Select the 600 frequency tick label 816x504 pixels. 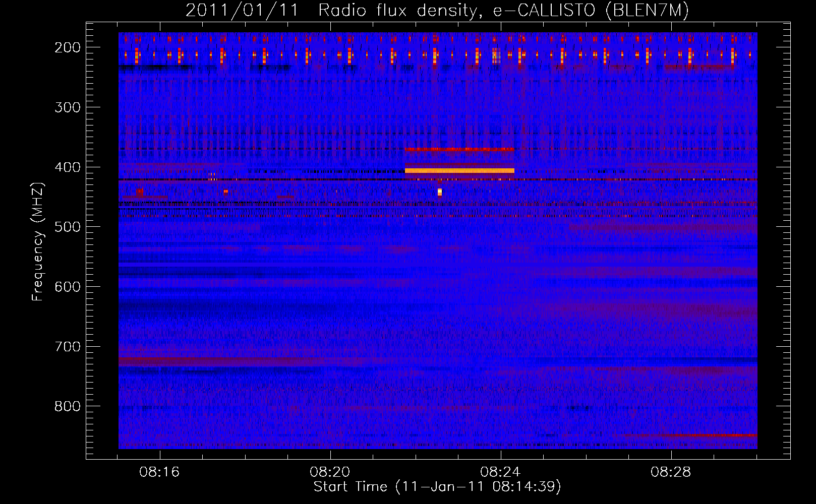tap(68, 287)
